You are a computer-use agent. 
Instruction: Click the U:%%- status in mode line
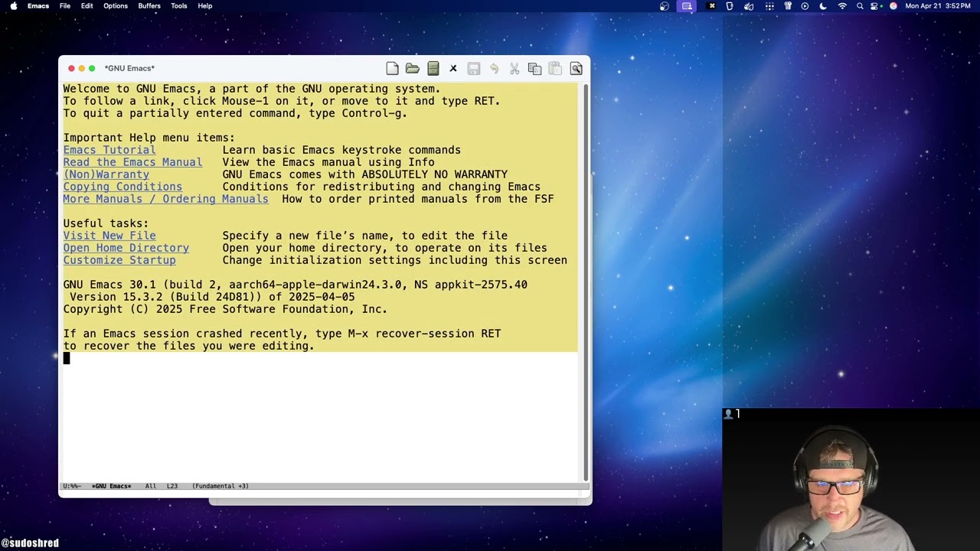(72, 486)
